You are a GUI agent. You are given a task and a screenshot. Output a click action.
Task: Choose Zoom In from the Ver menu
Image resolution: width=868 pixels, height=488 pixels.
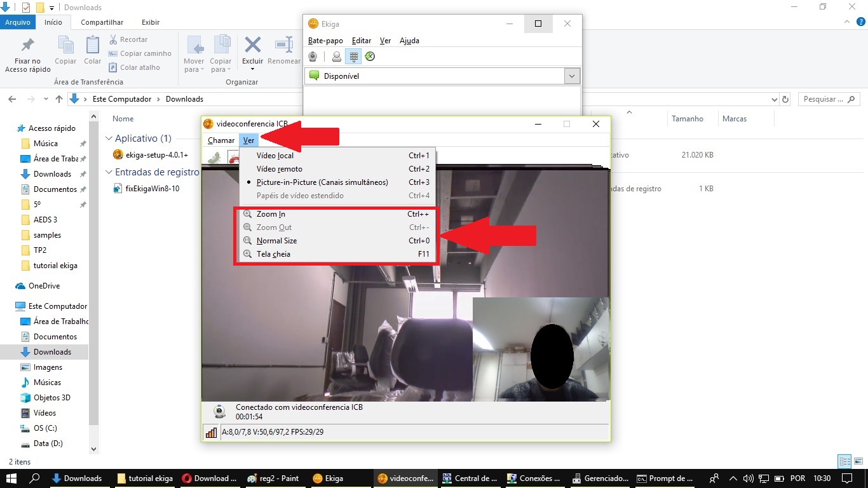271,214
